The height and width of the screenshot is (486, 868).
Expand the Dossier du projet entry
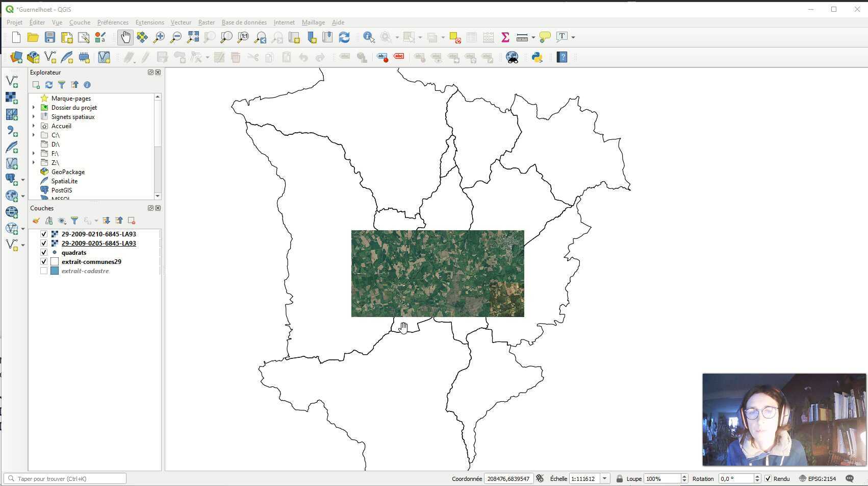pos(34,107)
